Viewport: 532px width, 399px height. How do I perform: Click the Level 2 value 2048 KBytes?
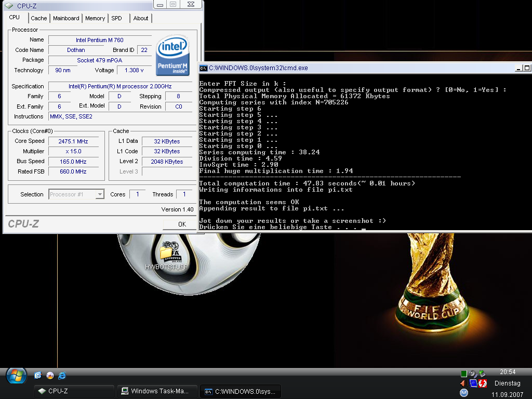[x=167, y=162]
